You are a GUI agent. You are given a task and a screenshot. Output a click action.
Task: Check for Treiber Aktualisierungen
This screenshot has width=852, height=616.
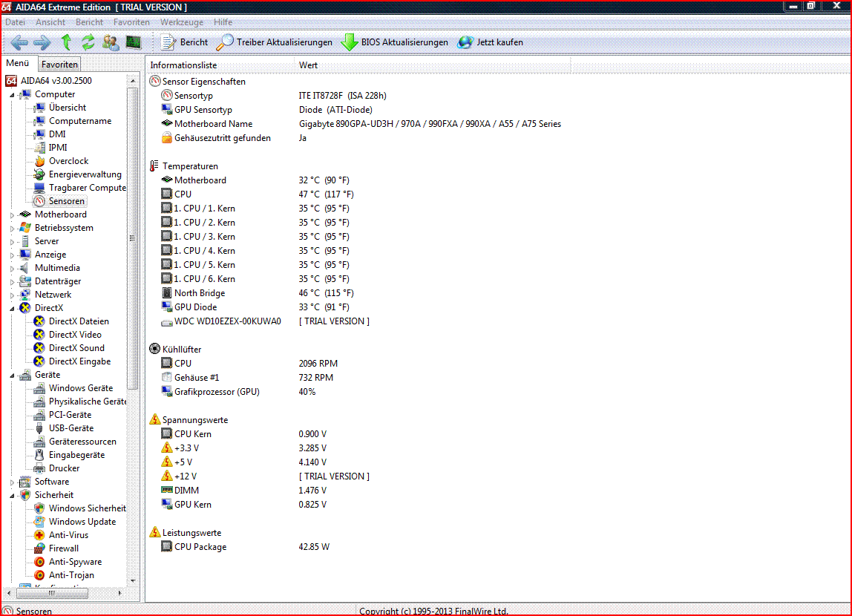[x=274, y=42]
